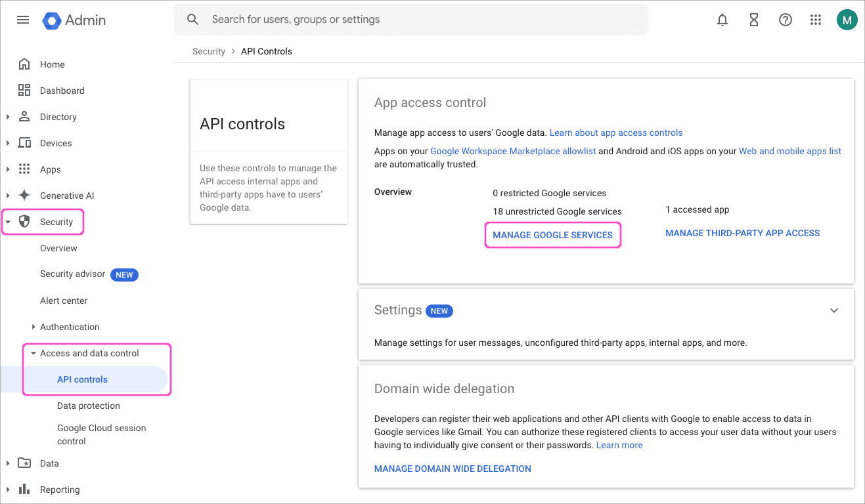Select Security in the breadcrumb
Image resolution: width=865 pixels, height=504 pixels.
click(209, 51)
